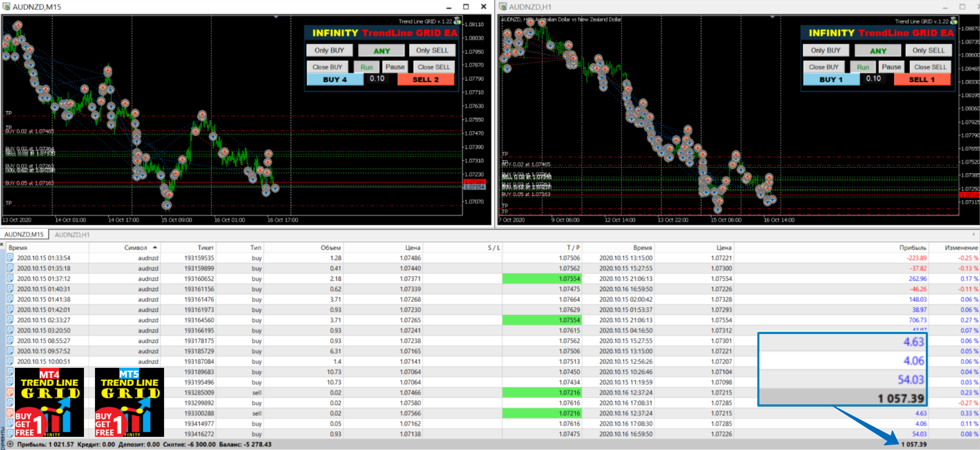Click the chart icon in AUDNZD,H1 title bar

[503, 7]
